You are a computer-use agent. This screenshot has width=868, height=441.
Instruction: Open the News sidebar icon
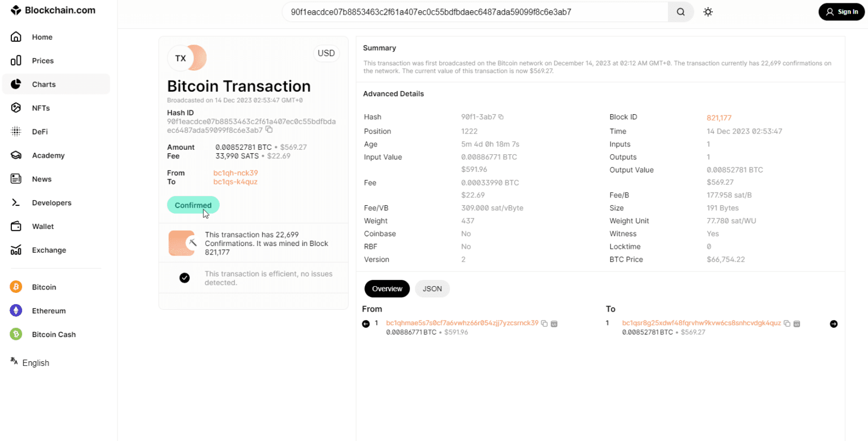tap(16, 179)
